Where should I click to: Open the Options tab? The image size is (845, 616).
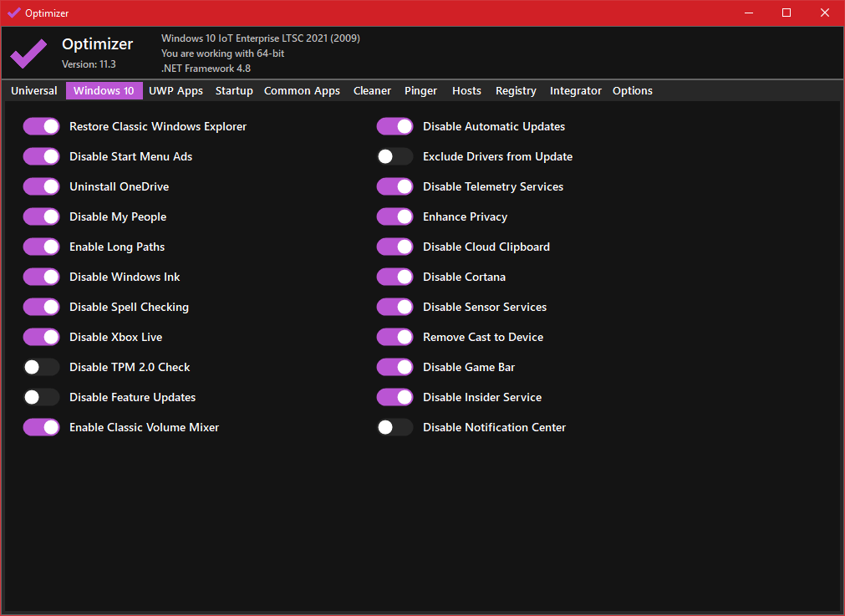tap(632, 91)
